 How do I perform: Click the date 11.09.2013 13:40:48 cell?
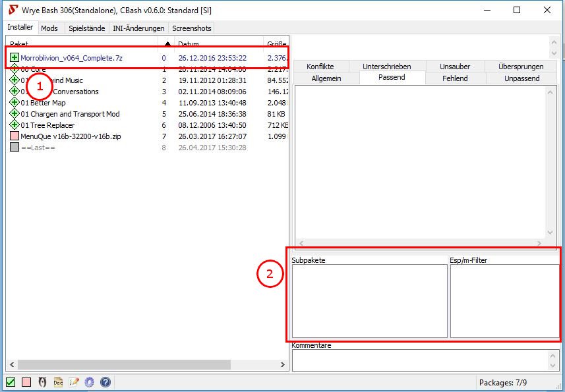pos(212,103)
